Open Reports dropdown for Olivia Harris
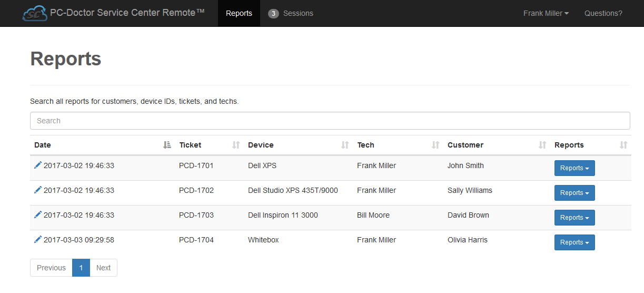Viewport: 644px width, 293px height. click(x=574, y=242)
